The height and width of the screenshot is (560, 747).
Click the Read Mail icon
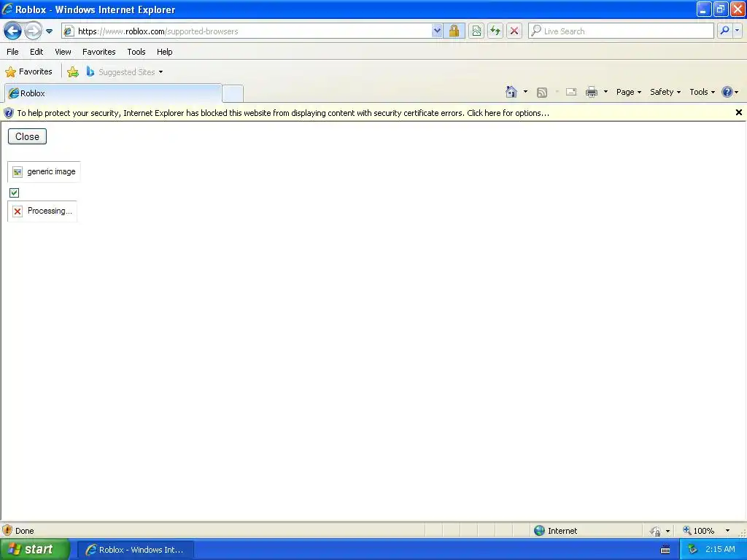pos(571,92)
